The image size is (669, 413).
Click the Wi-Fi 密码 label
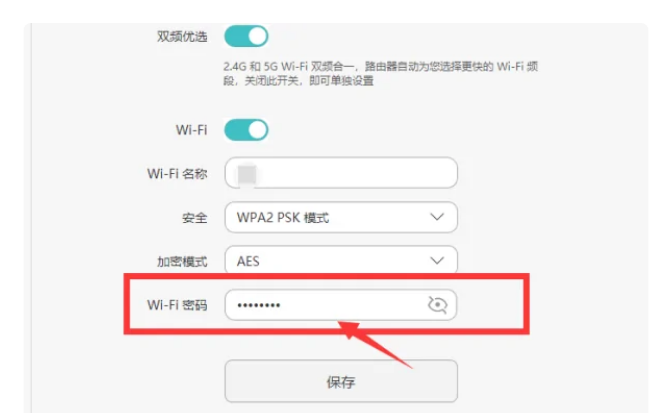[177, 305]
